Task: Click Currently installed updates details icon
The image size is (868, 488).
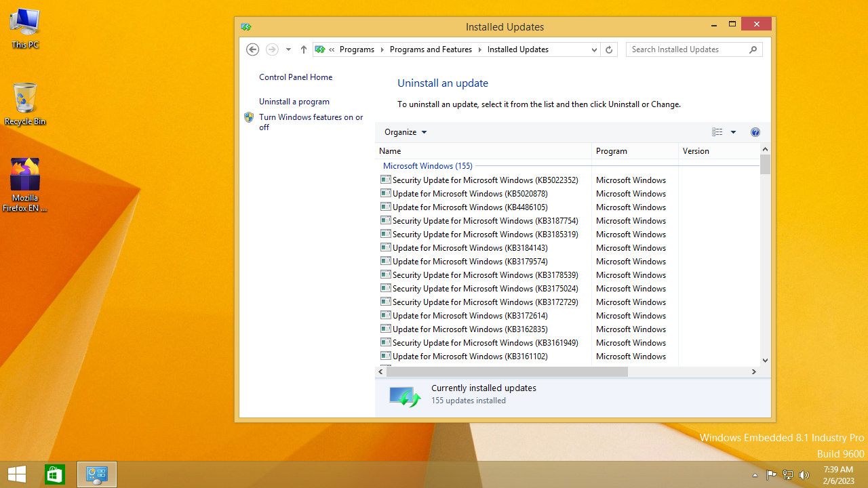Action: tap(406, 396)
